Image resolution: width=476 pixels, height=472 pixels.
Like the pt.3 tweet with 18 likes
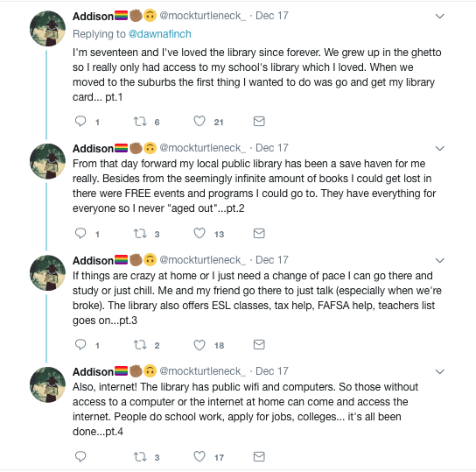[x=199, y=345]
